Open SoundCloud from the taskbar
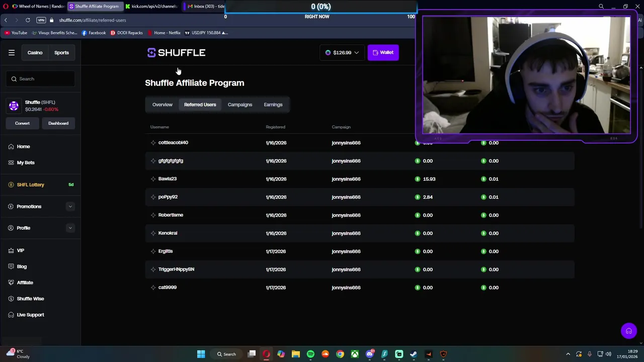 (x=325, y=354)
